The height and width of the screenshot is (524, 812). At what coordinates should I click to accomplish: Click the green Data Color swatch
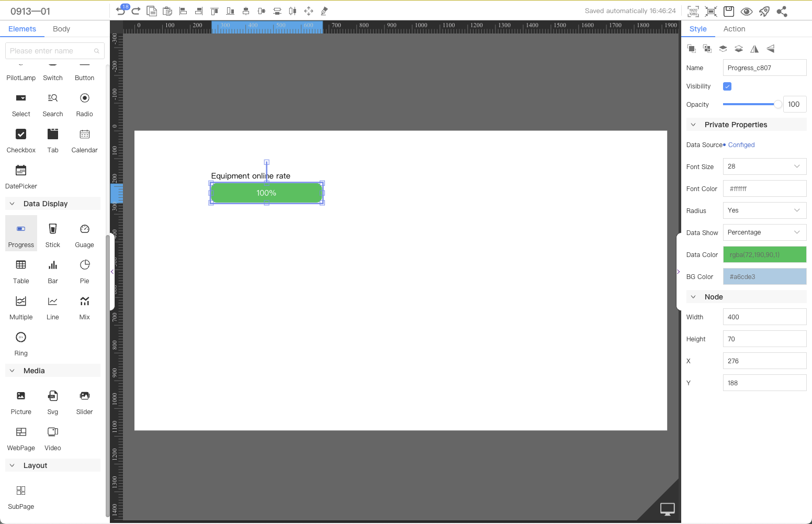coord(764,254)
